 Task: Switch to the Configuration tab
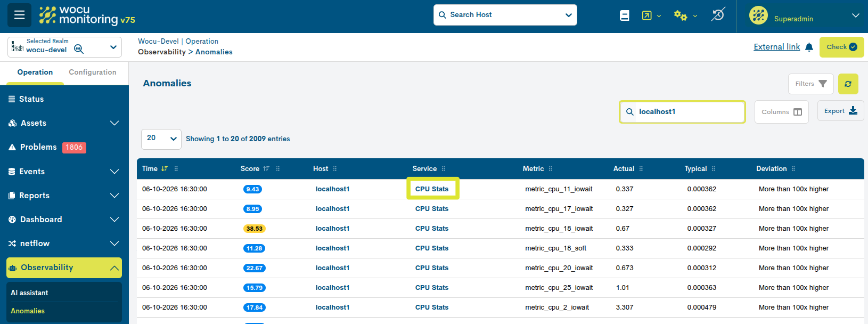coord(93,72)
